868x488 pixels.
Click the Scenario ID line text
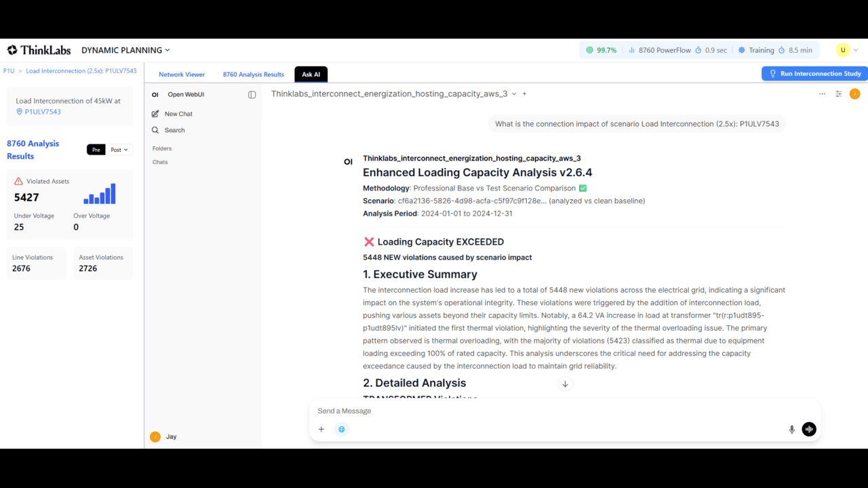coord(504,201)
